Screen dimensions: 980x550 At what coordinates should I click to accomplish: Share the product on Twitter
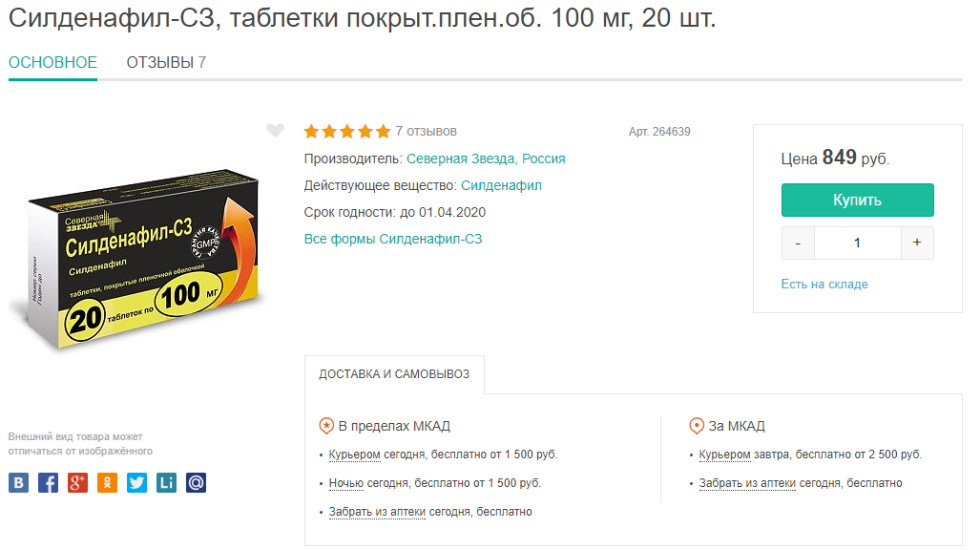[x=136, y=482]
